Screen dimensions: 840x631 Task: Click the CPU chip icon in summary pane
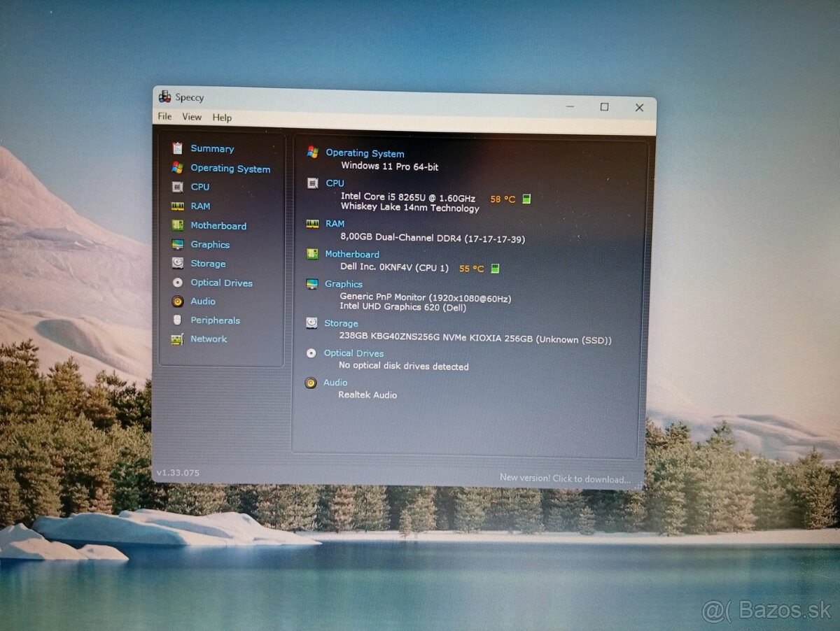(x=313, y=183)
